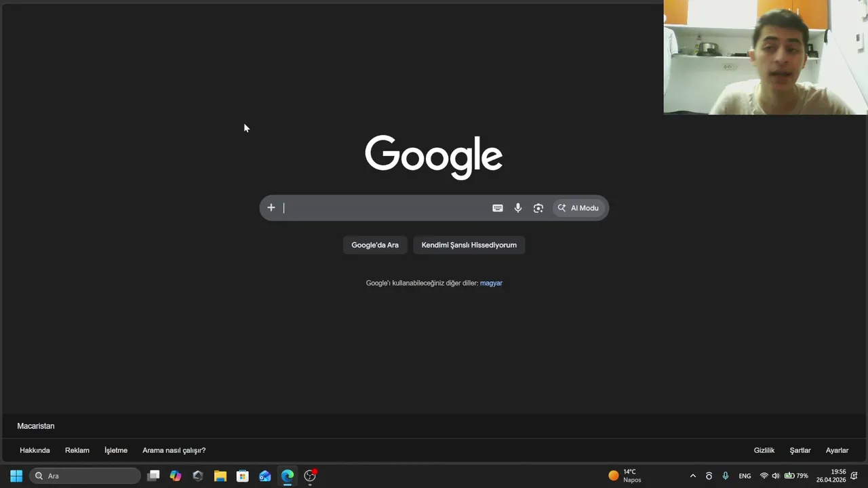Open the Reklam footer link

point(77,450)
